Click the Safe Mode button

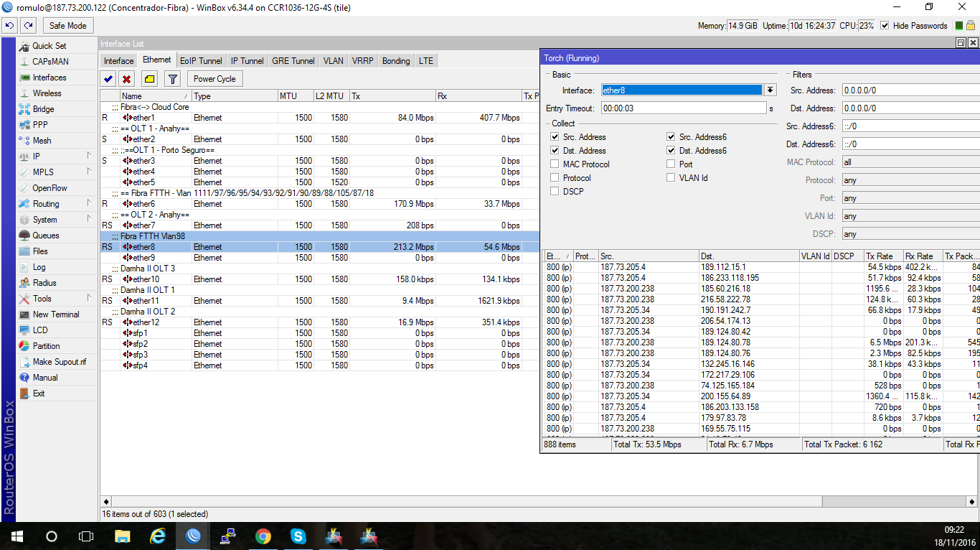[67, 26]
